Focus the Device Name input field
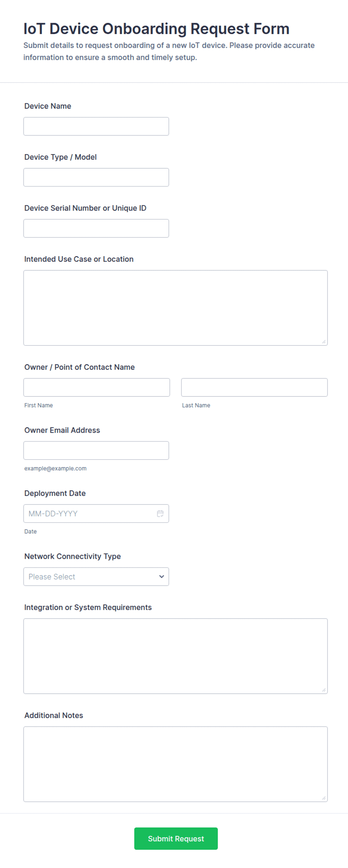This screenshot has width=348, height=868. pos(96,126)
